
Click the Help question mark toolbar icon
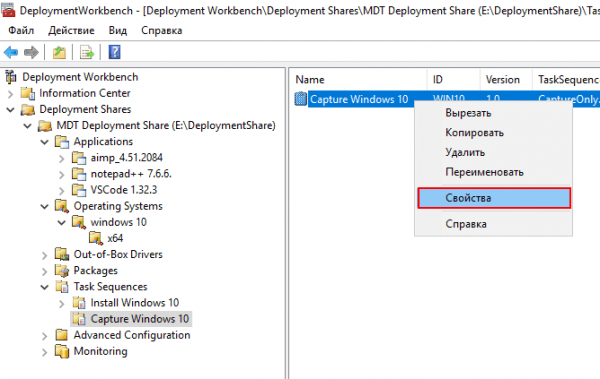click(x=114, y=52)
